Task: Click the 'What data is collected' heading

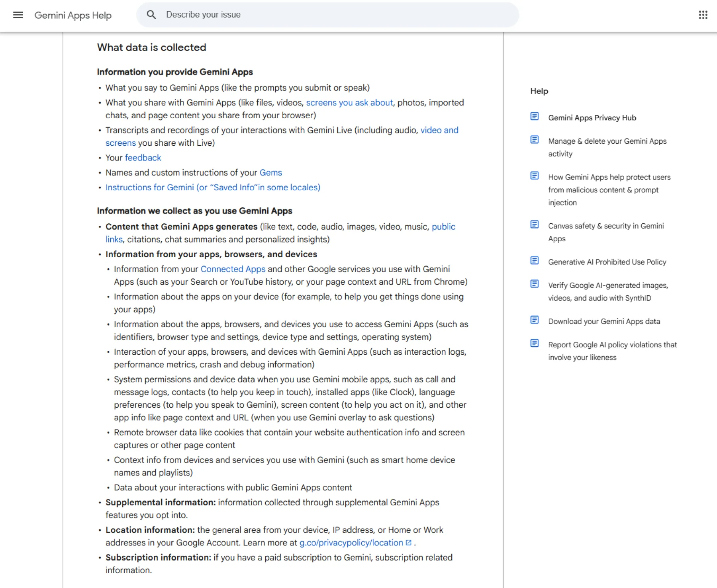Action: [151, 47]
